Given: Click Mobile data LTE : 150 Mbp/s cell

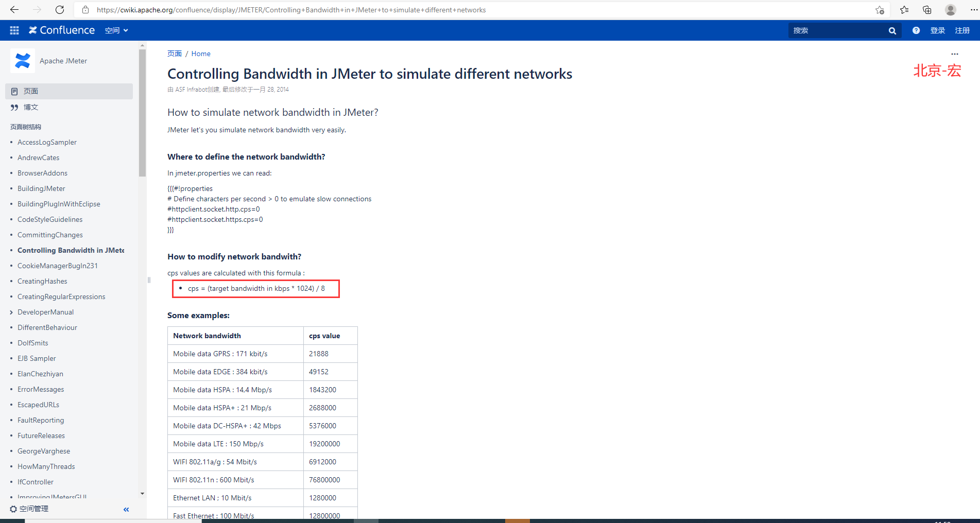Looking at the screenshot, I should coord(235,444).
